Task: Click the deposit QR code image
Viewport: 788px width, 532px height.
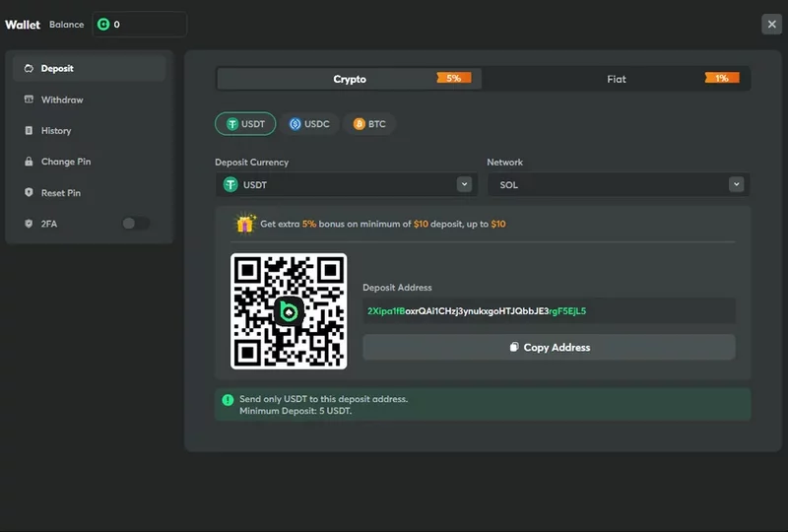Action: 289,311
